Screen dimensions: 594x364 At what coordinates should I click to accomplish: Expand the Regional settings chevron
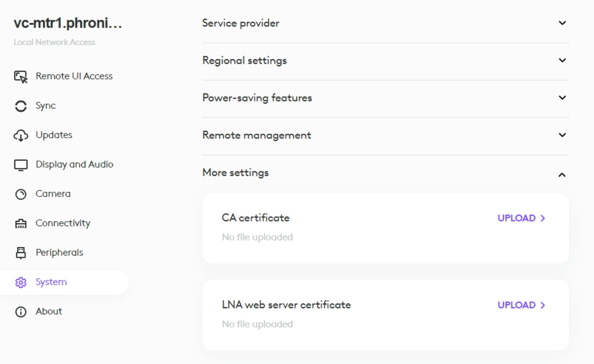562,61
